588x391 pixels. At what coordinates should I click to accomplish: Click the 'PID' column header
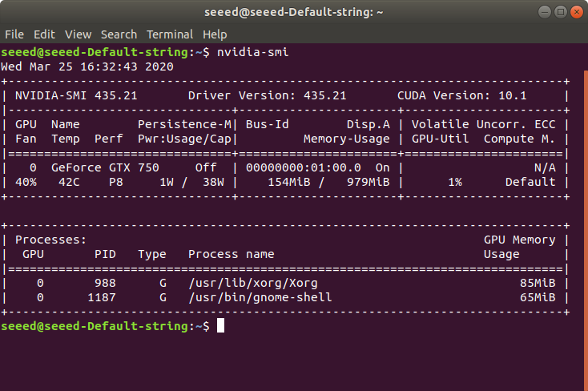click(105, 255)
